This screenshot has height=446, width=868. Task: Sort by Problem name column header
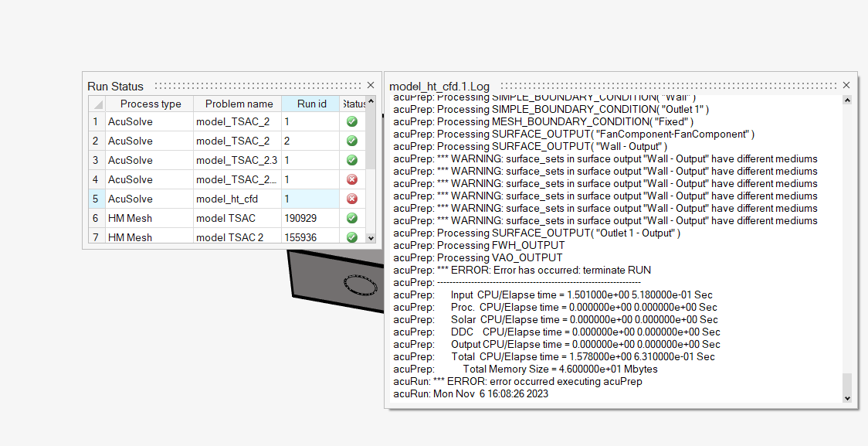[x=238, y=104]
